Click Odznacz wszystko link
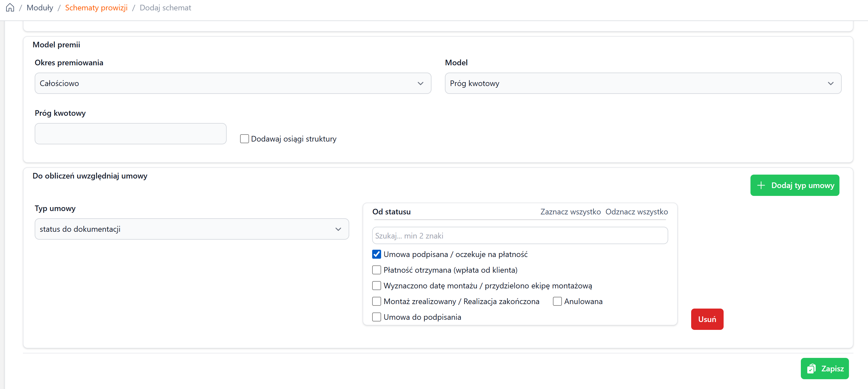Screen dimensions: 868x389 coord(636,212)
